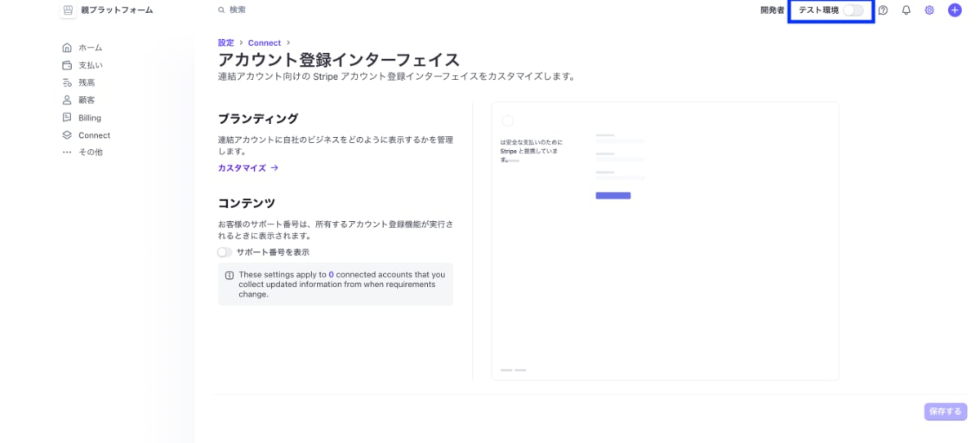Click the アカウント登録インターフェイス heading
The width and height of the screenshot is (980, 443).
(339, 60)
